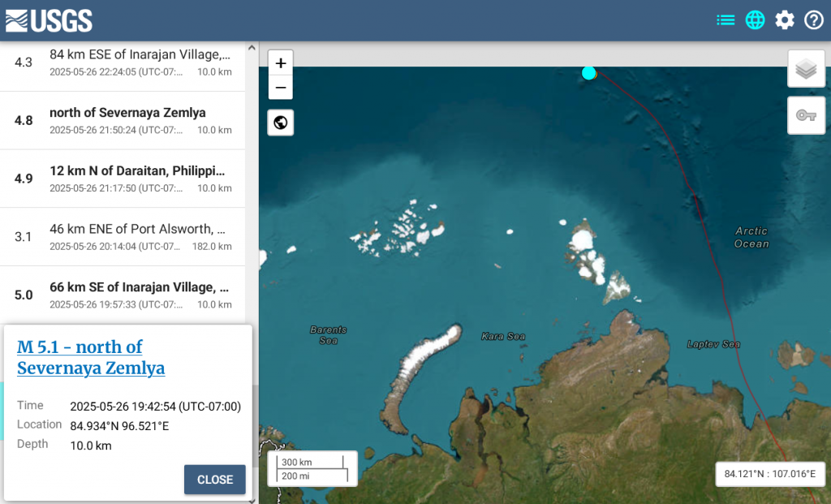Zoom in on the map
831x504 pixels.
point(281,63)
